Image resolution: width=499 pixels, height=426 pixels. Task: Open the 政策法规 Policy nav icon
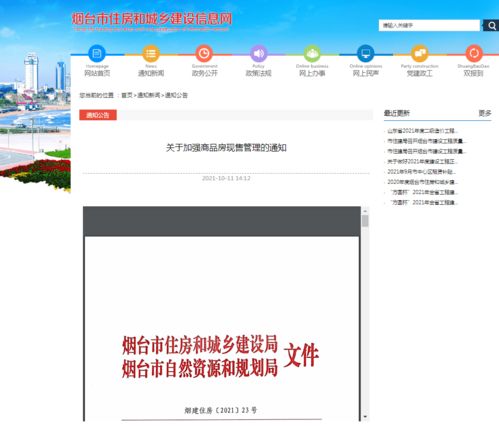[x=258, y=53]
